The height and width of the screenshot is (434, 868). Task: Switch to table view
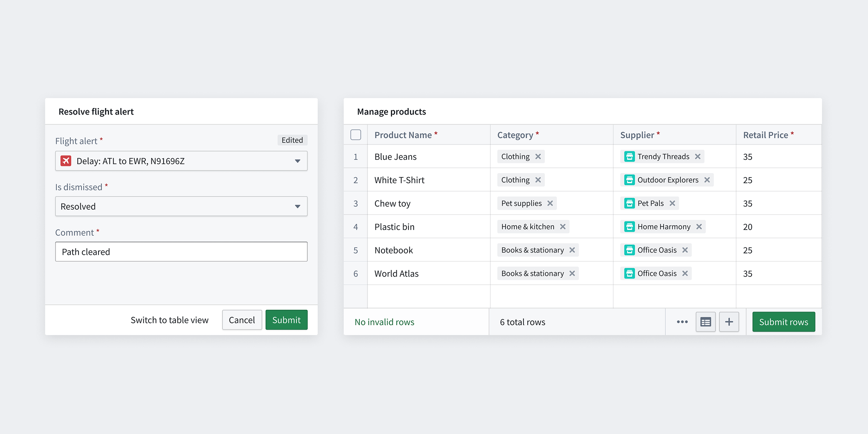[x=169, y=320]
